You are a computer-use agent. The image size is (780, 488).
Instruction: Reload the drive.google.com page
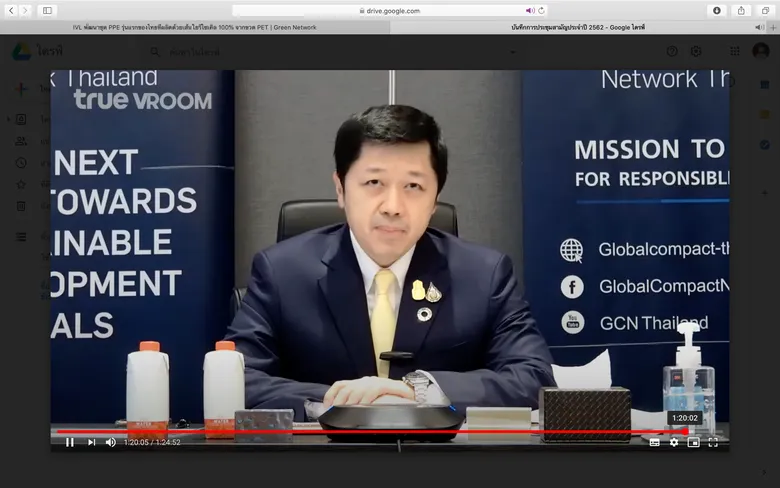point(541,10)
